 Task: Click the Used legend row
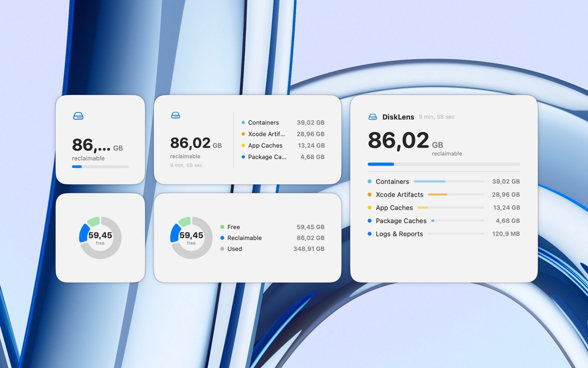pos(272,249)
